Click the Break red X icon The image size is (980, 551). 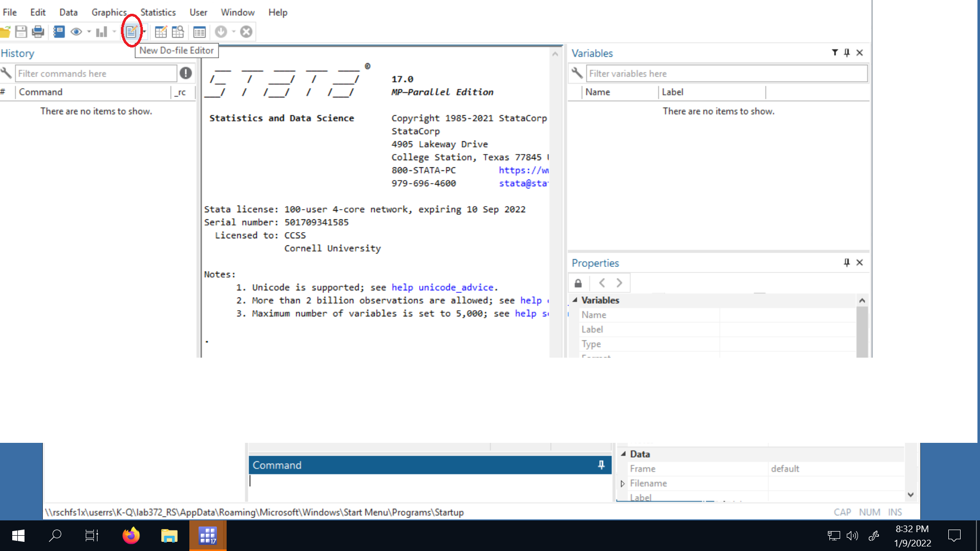click(x=247, y=32)
